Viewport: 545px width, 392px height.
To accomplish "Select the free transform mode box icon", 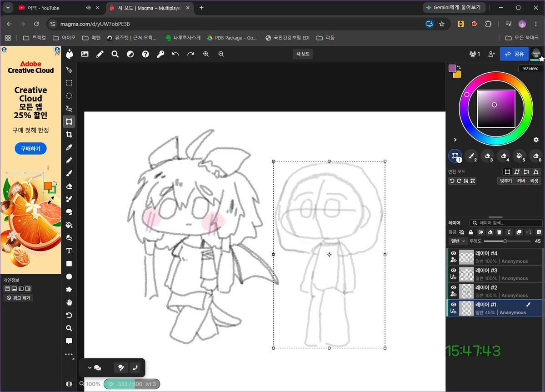I will (507, 172).
